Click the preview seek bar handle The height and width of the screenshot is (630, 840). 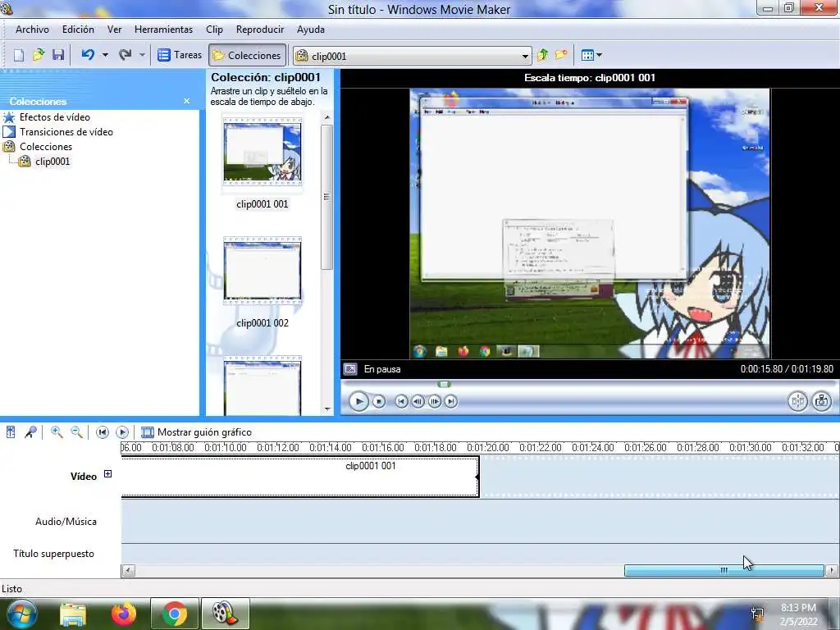tap(444, 384)
